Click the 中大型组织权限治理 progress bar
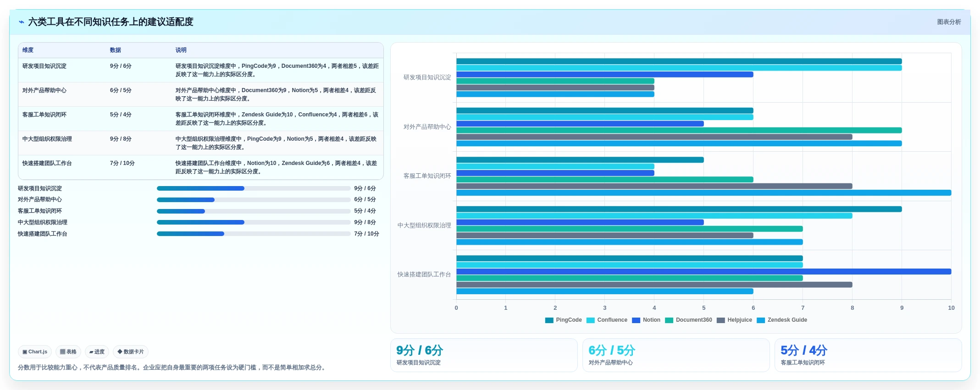The image size is (980, 390). [x=254, y=222]
